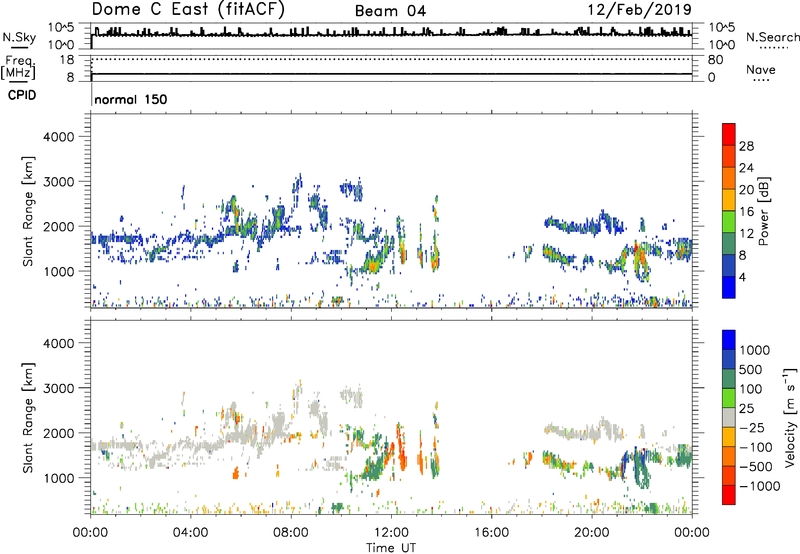Pick the bright blue top velocity colorbar swatch
This screenshot has width=800, height=554.
point(729,340)
